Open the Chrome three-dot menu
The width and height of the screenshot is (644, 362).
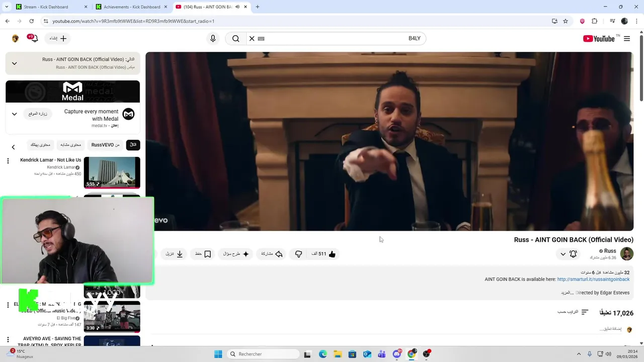(x=637, y=21)
